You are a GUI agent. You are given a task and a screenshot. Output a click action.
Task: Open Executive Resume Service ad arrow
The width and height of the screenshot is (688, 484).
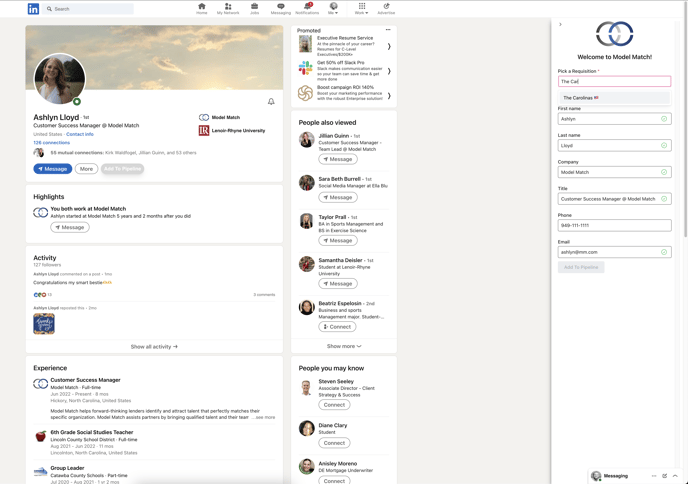pyautogui.click(x=389, y=47)
